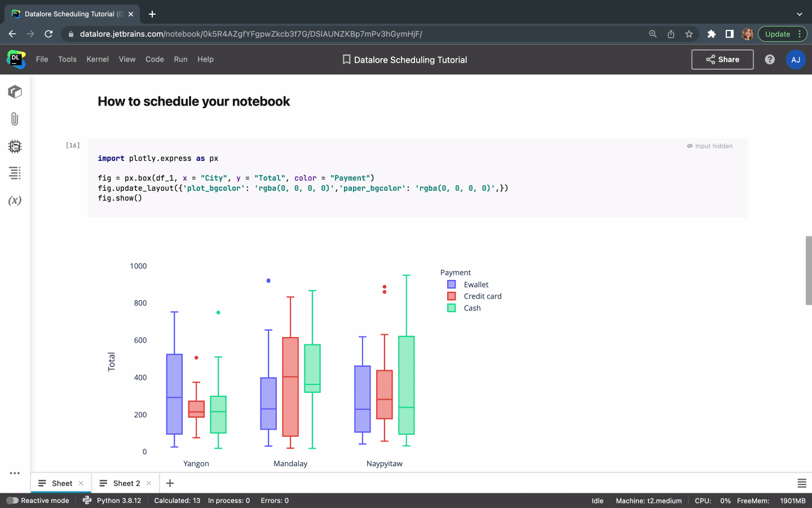Image resolution: width=812 pixels, height=508 pixels.
Task: Open the Attachments paperclip panel in sidebar
Action: [x=15, y=119]
